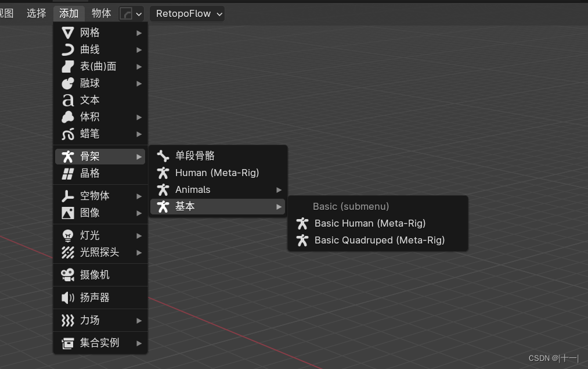Click the Collection Instance (集合实例) icon

(68, 343)
